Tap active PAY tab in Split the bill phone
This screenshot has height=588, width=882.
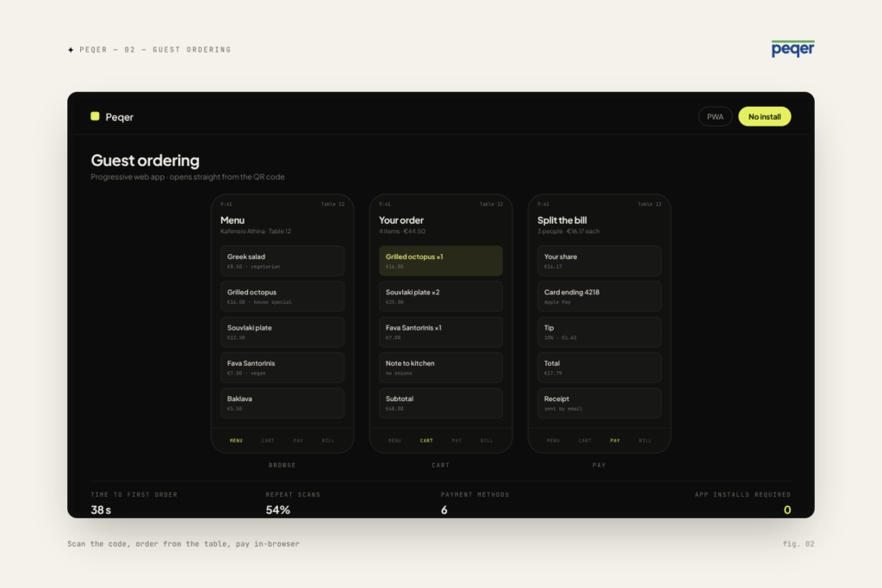coord(615,441)
